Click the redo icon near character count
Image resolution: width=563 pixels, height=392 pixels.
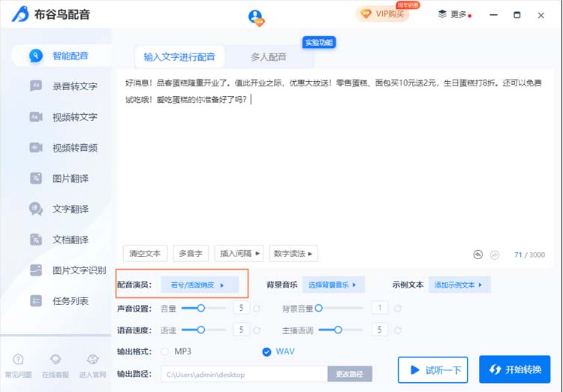495,255
